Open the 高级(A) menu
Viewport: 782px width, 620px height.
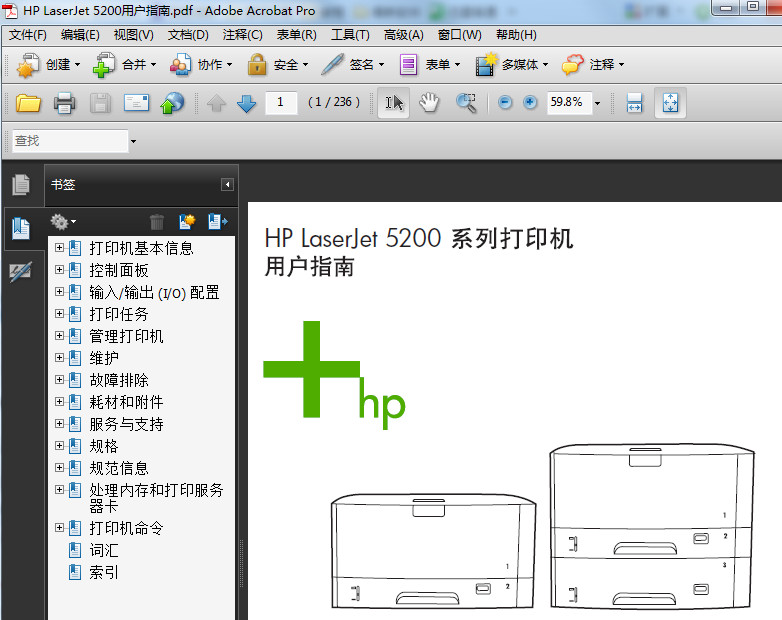(x=403, y=35)
